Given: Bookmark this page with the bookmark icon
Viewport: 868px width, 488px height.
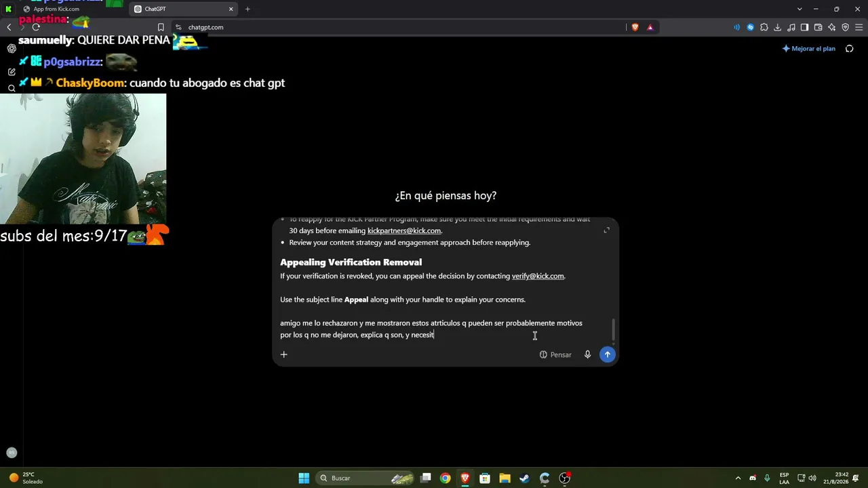Looking at the screenshot, I should (161, 27).
